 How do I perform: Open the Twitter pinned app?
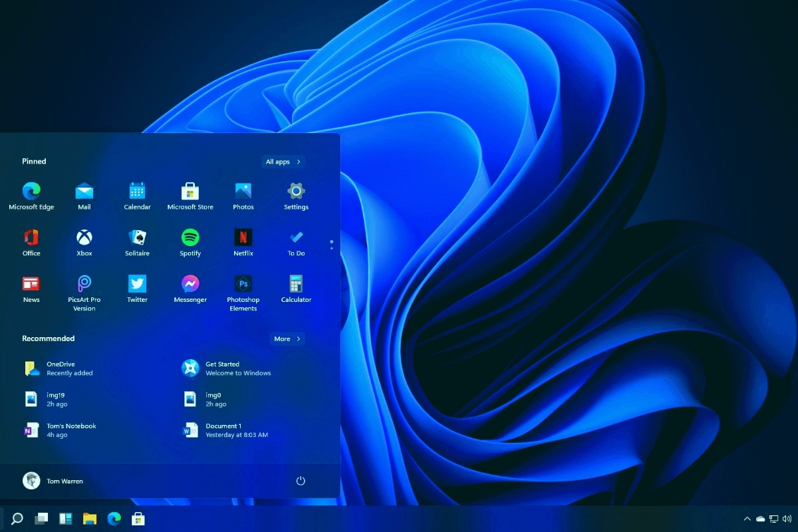[x=137, y=284]
